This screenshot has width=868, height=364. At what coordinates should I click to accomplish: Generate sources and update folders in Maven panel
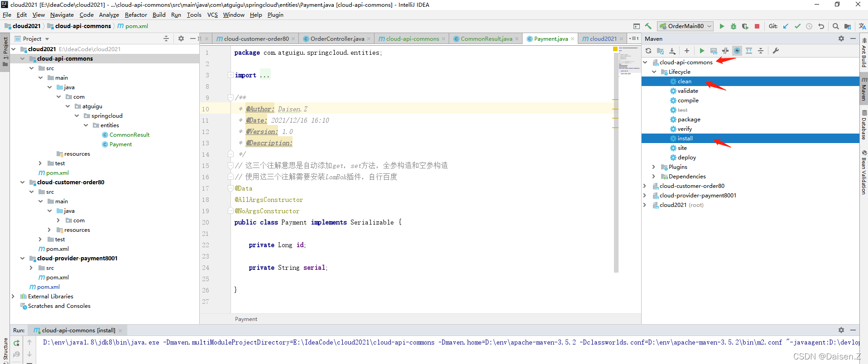(660, 51)
